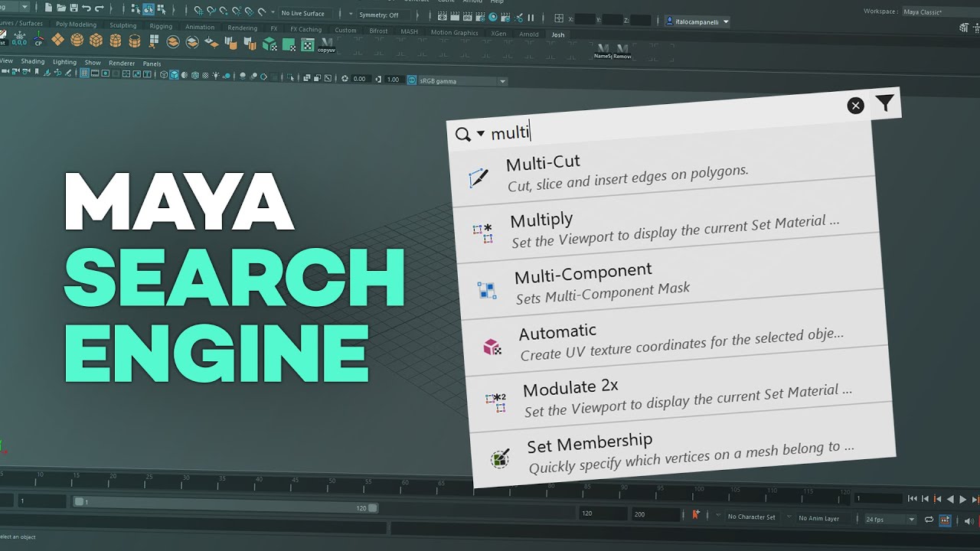The height and width of the screenshot is (551, 980).
Task: Expand the search magnifier dropdown arrow
Action: pyautogui.click(x=481, y=133)
